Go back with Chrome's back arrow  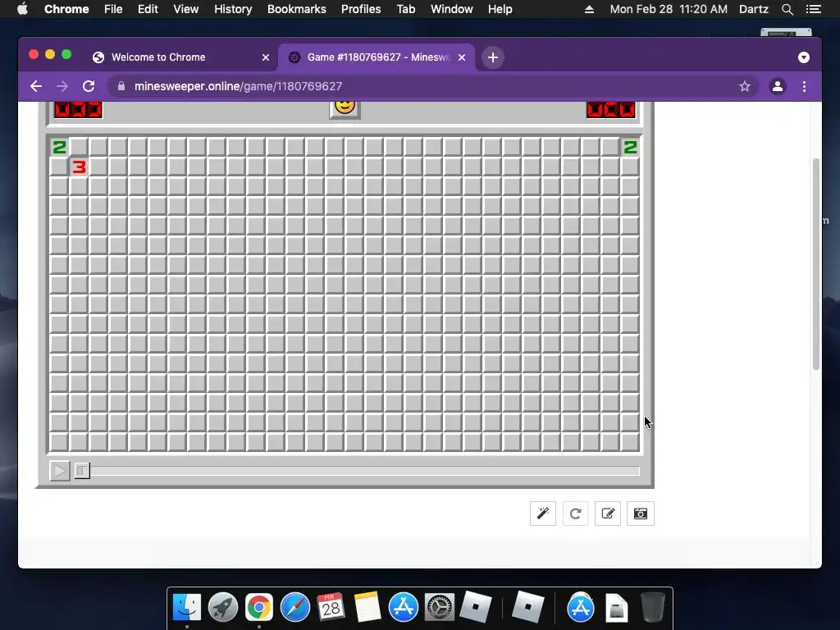tap(36, 86)
